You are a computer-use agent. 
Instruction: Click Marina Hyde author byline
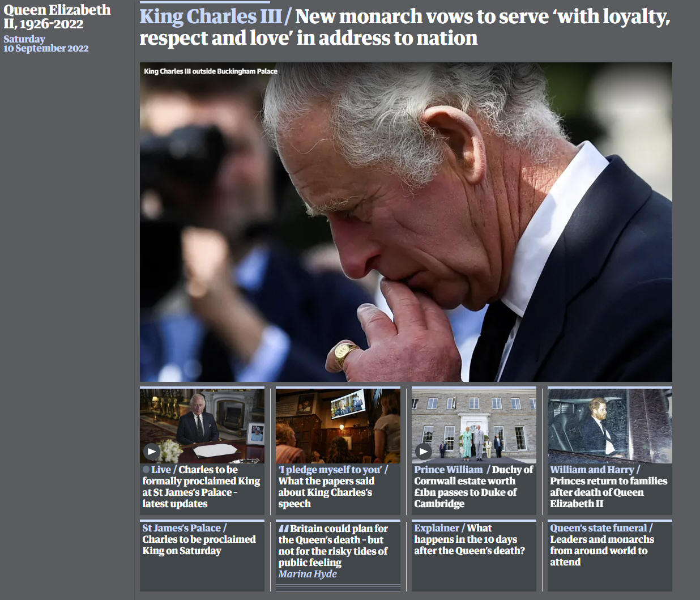[308, 574]
